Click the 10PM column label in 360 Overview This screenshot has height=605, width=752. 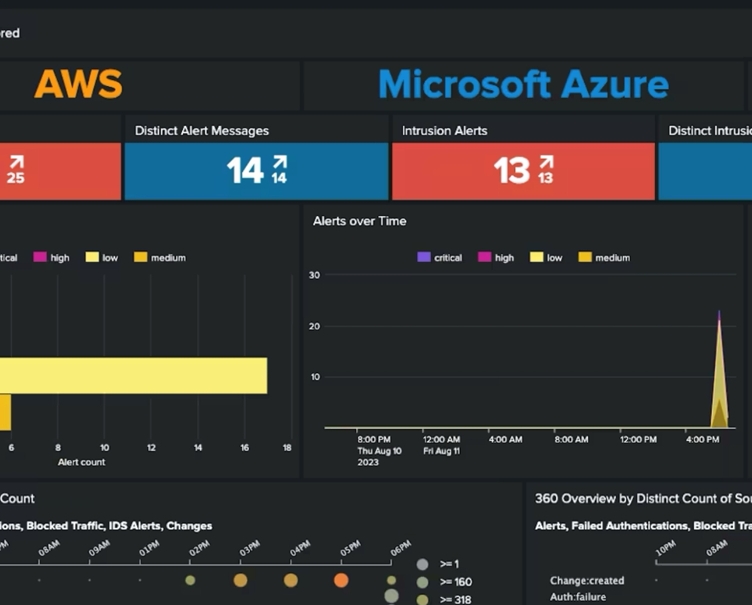(665, 548)
